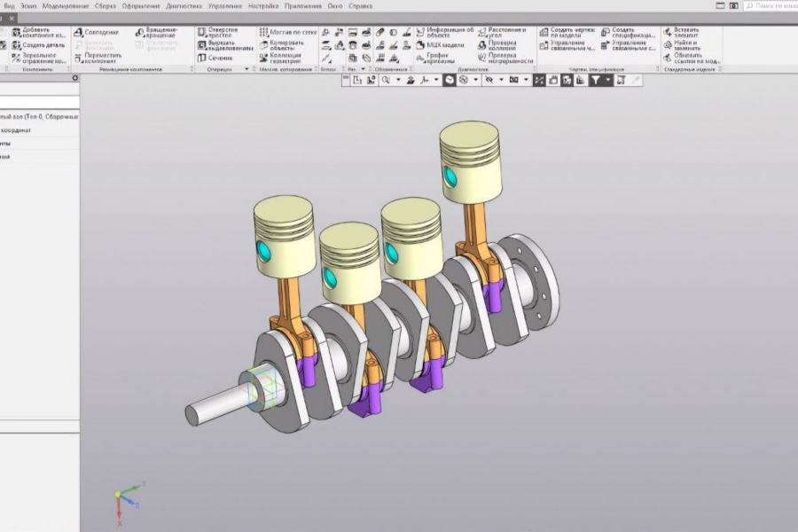Screen dimensions: 798x532
Task: Click the command search field
Action: click(771, 6)
